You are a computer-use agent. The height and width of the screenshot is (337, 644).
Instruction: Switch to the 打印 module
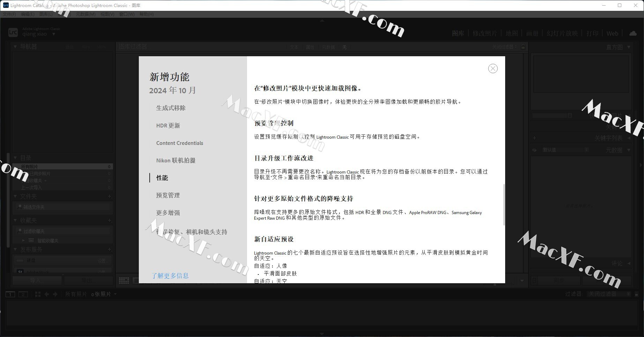tap(592, 34)
